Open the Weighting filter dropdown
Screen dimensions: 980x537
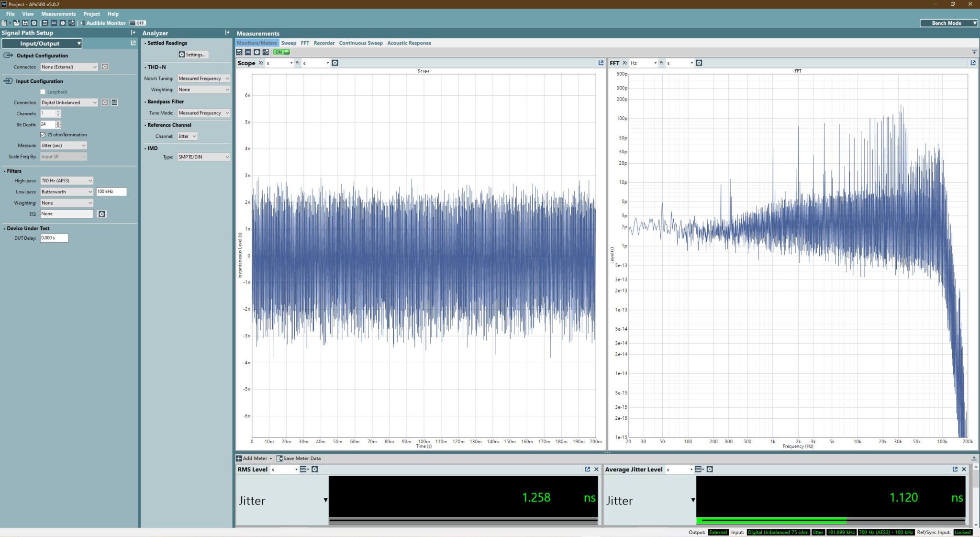coord(66,202)
